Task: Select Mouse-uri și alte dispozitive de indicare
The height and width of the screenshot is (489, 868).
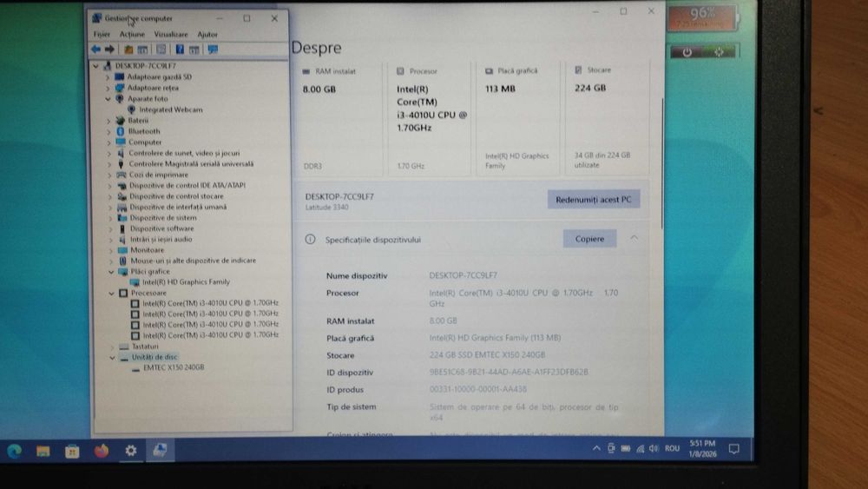Action: (193, 261)
